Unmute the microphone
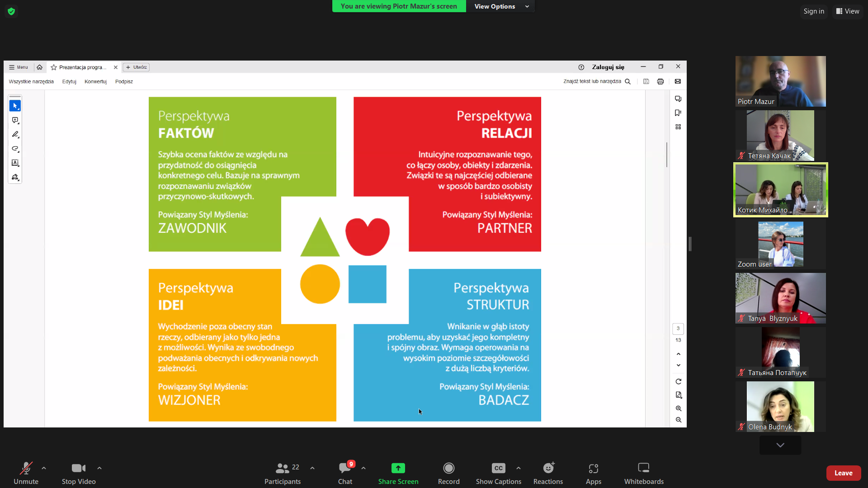The width and height of the screenshot is (868, 488). point(26,473)
